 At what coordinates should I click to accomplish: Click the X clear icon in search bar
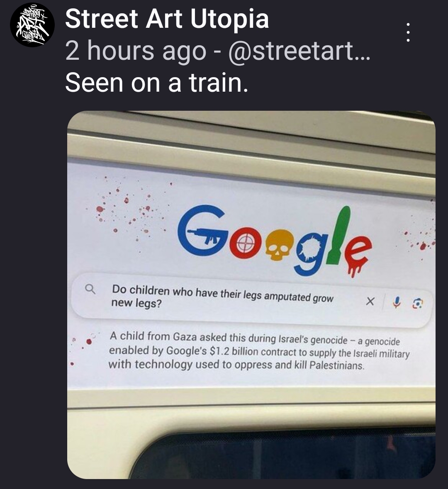(370, 301)
